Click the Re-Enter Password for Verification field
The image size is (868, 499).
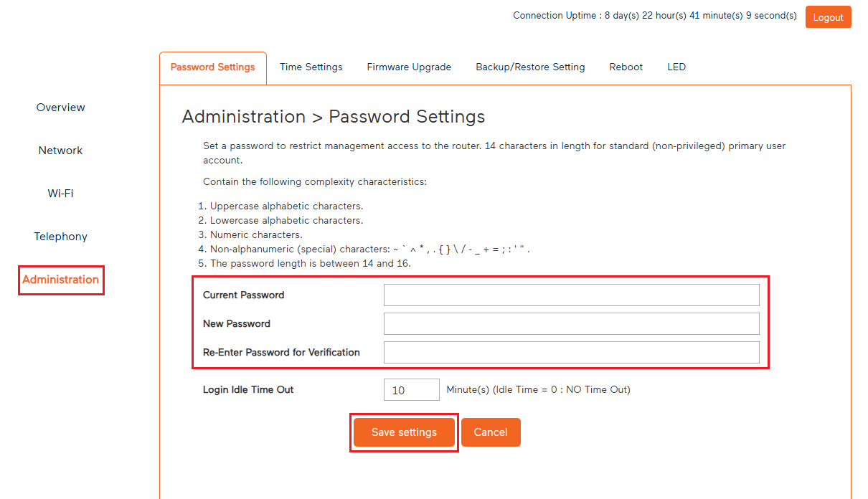pos(571,352)
